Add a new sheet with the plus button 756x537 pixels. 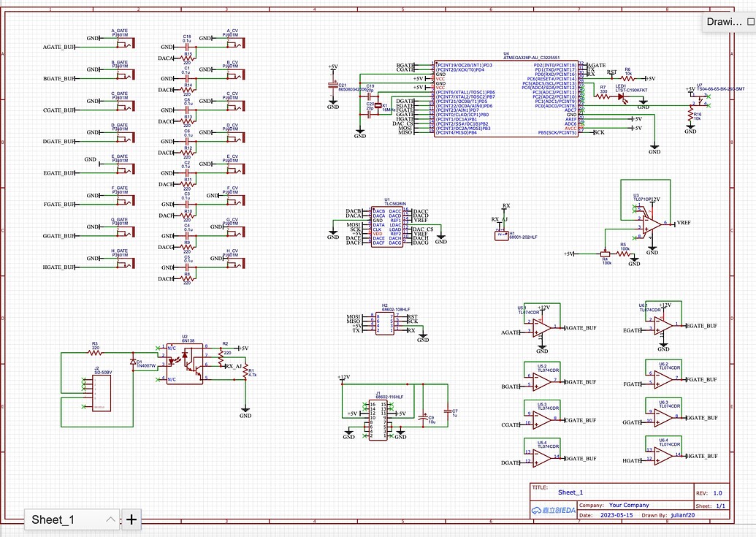131,519
